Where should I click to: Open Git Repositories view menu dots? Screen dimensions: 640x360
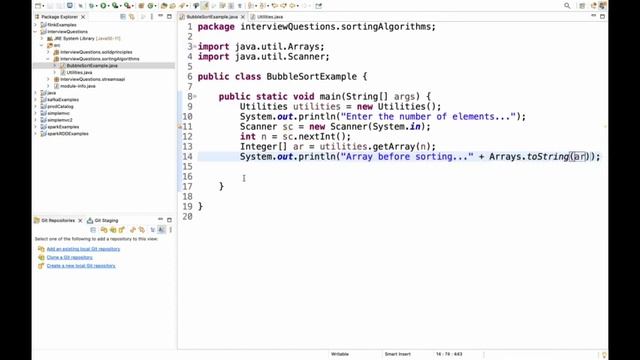(x=171, y=230)
